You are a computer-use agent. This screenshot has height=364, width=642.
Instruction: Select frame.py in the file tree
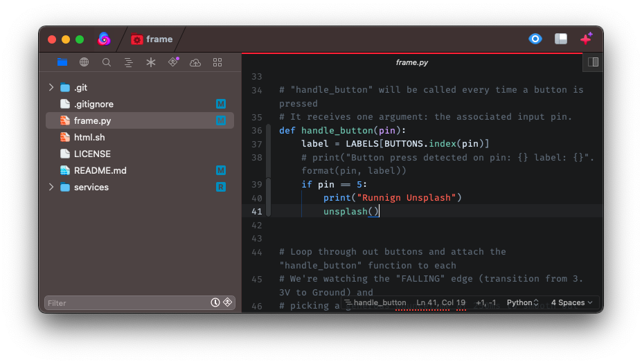140,120
